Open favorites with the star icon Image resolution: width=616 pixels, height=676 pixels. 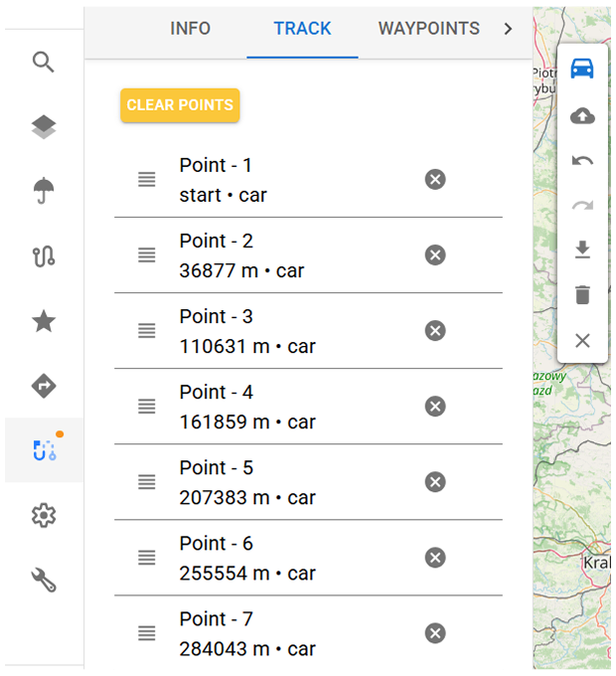tap(43, 321)
